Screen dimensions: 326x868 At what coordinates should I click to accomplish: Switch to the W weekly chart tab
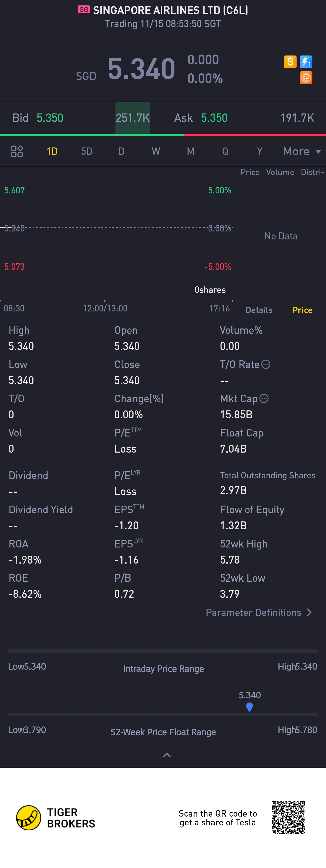[x=156, y=151]
